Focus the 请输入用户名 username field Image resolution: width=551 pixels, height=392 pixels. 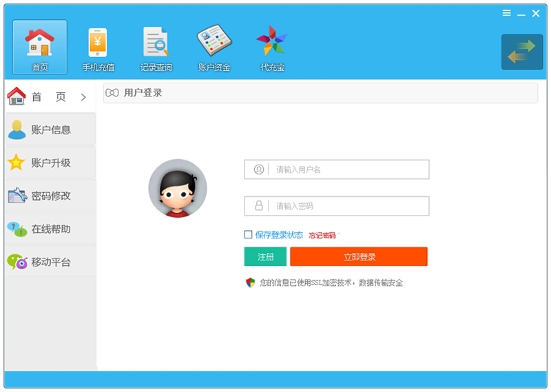pos(349,169)
